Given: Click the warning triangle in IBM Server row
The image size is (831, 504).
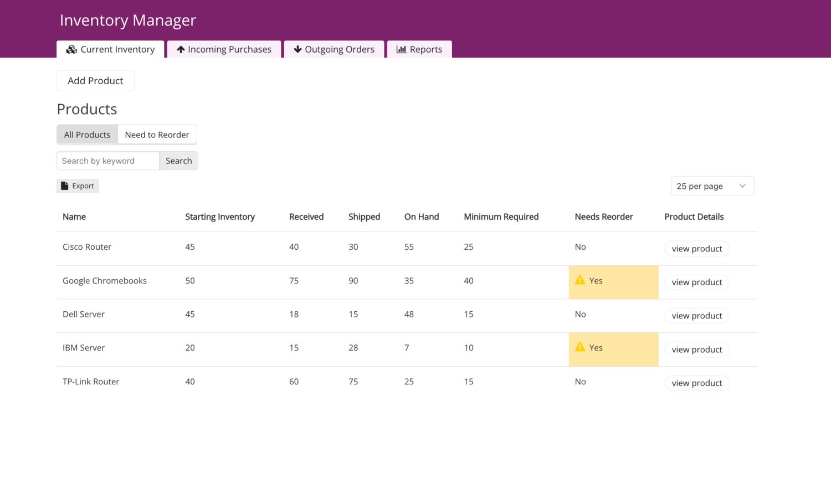Looking at the screenshot, I should pyautogui.click(x=580, y=347).
